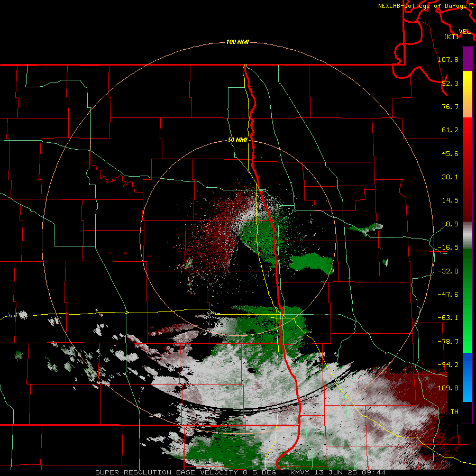
Task: Pick the blue segment of color bar
Action: coord(467,377)
